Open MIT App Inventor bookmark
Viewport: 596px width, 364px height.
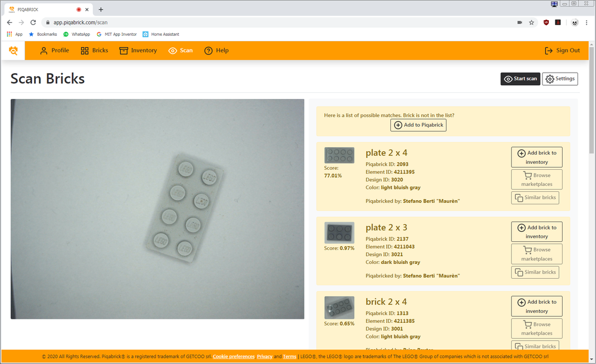pos(117,34)
